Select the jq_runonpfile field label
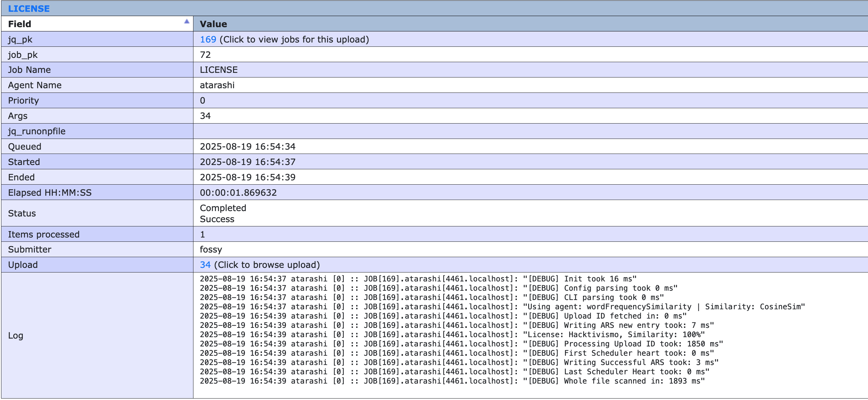Viewport: 868px width, 400px height. pyautogui.click(x=37, y=131)
